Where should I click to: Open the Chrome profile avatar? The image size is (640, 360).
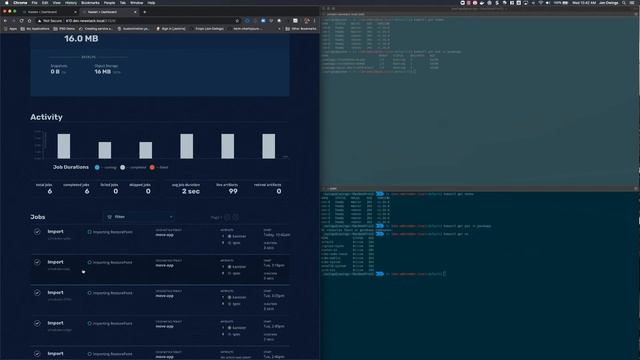click(307, 20)
